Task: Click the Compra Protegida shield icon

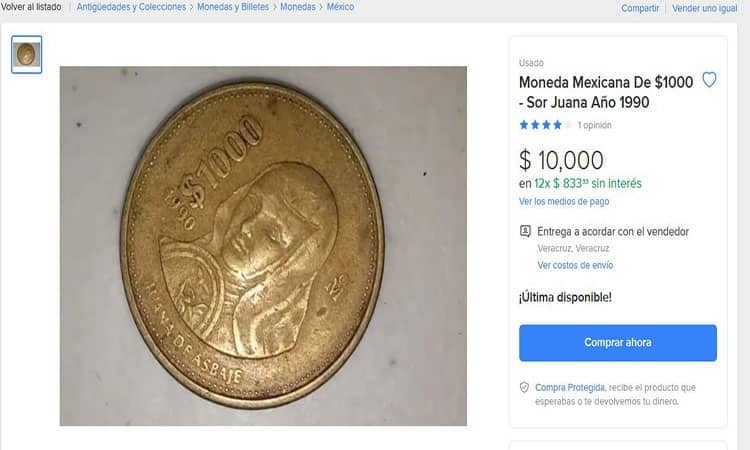Action: tap(524, 387)
